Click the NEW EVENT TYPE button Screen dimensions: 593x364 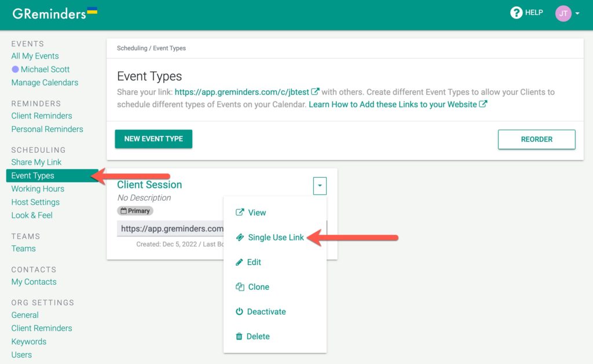pos(153,139)
